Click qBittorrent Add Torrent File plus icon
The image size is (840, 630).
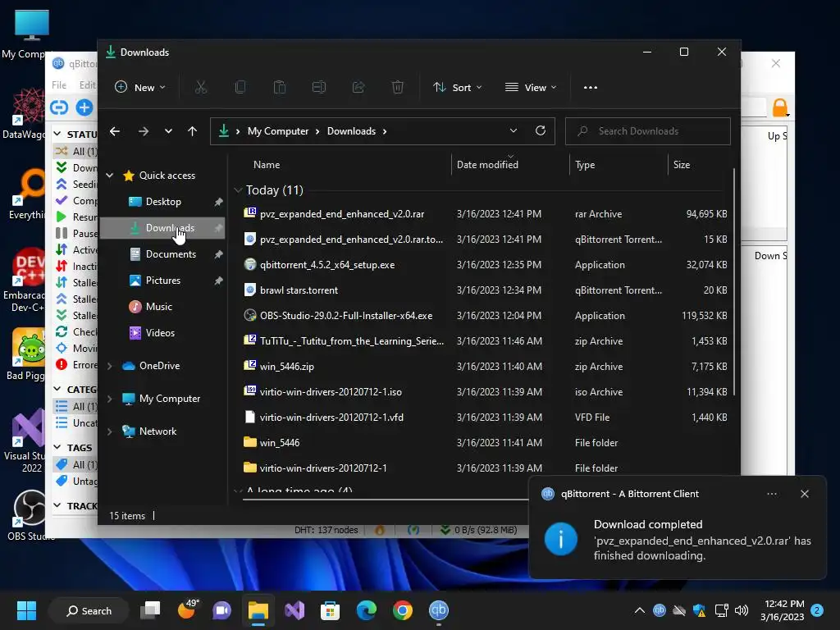tap(84, 107)
